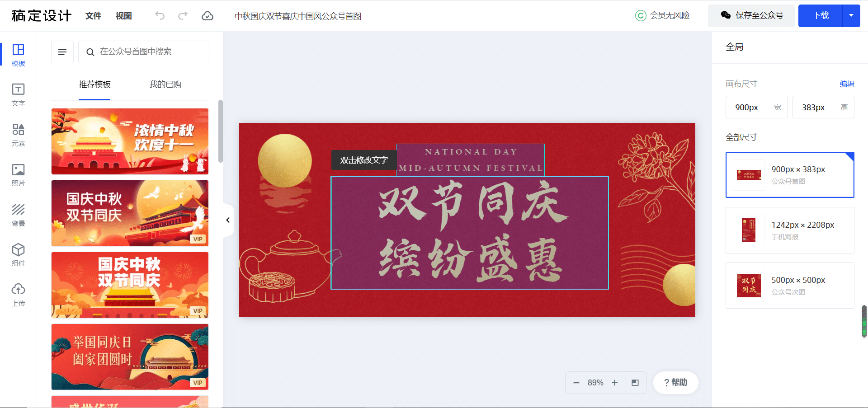Click the redo arrow icon
The image size is (868, 408).
[x=183, y=16]
